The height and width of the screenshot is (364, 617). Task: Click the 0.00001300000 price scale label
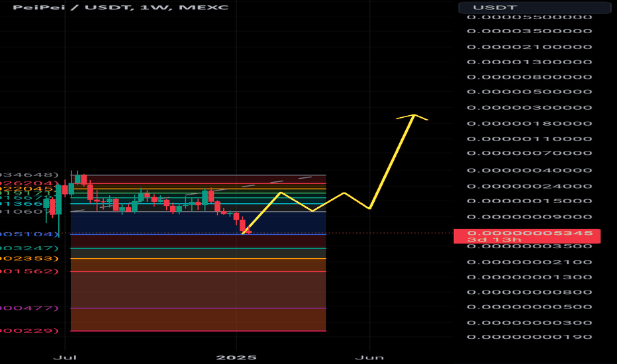529,62
